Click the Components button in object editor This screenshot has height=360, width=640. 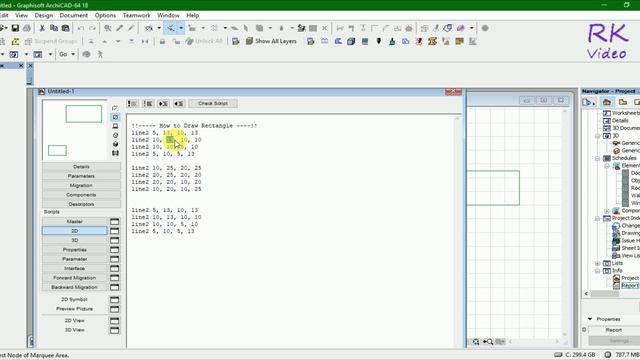click(x=81, y=195)
